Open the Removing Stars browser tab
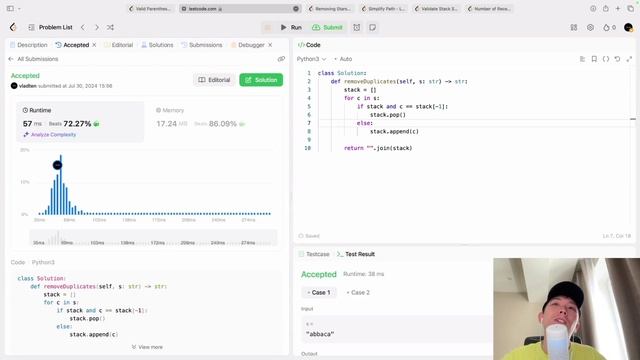Viewport: 640px width, 360px height. point(330,9)
